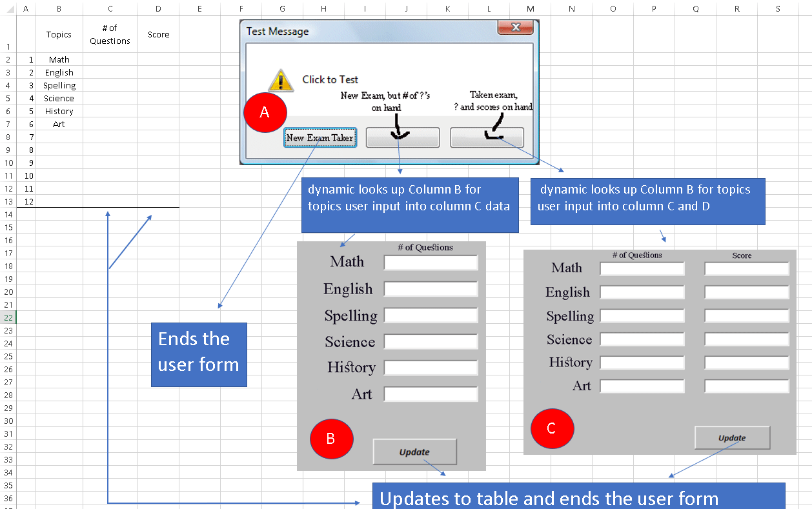Click the Ends the user form callout
The image size is (812, 509).
point(198,354)
